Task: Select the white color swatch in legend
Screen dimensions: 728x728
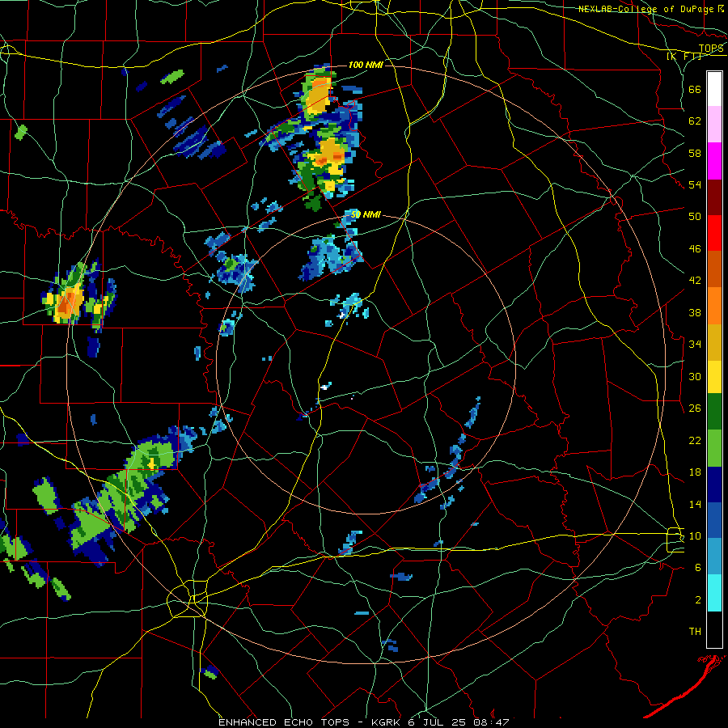Action: pos(714,89)
